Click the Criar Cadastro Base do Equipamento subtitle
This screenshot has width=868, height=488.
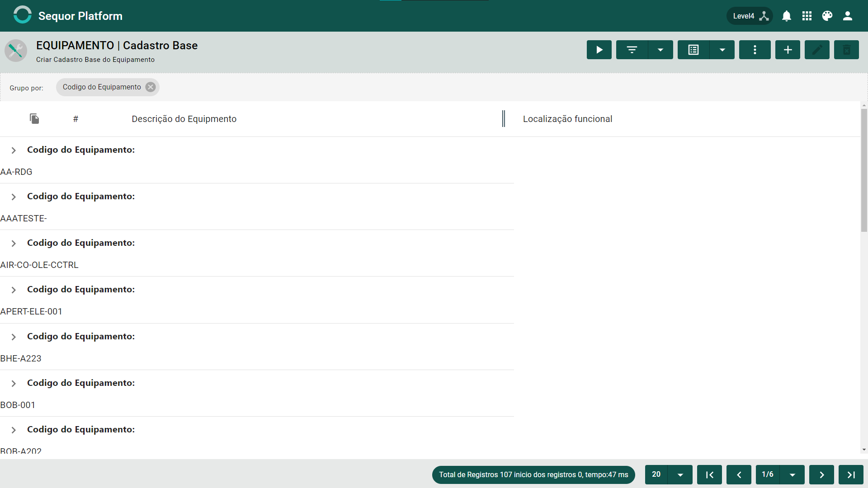coord(95,60)
